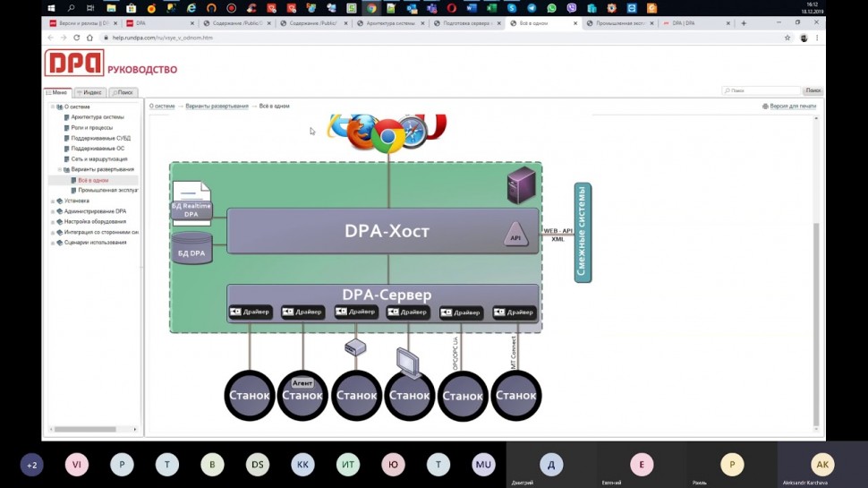Open the Архитектура системы topic

pos(98,117)
